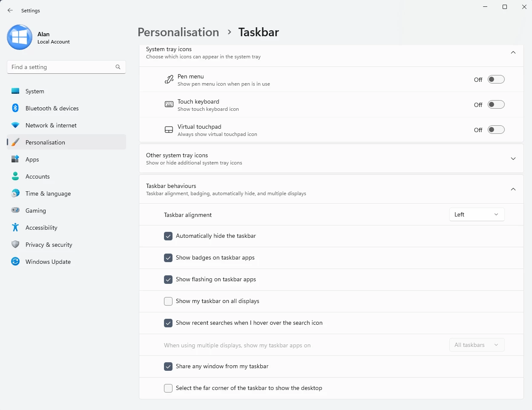Click the Pen menu pen icon
The width and height of the screenshot is (532, 410).
169,79
